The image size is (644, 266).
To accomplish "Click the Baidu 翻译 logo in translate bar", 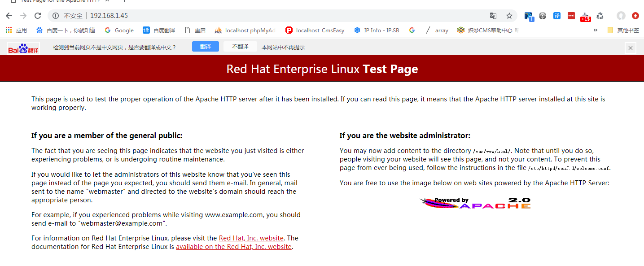I will click(23, 48).
